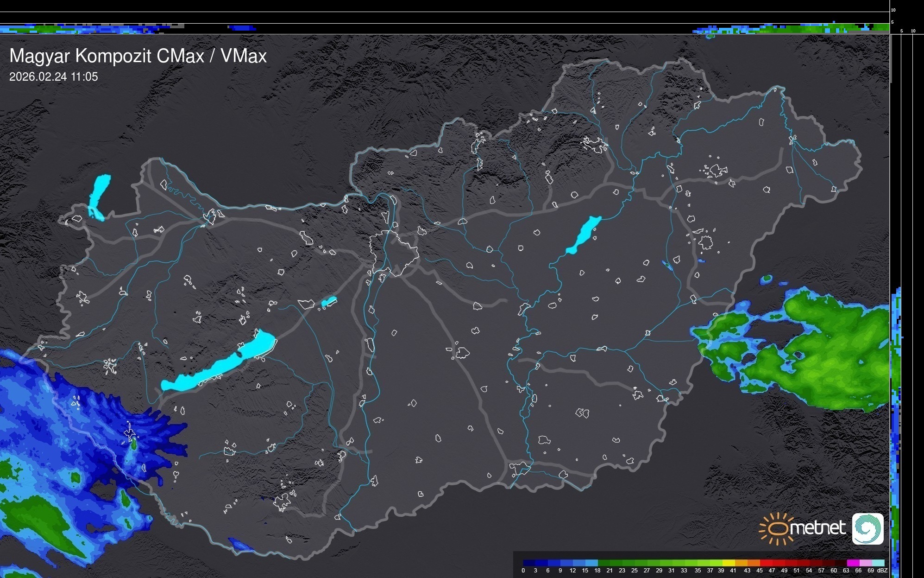
Task: Pick the magenta 63 dBZ legend swatch
Action: [x=853, y=563]
